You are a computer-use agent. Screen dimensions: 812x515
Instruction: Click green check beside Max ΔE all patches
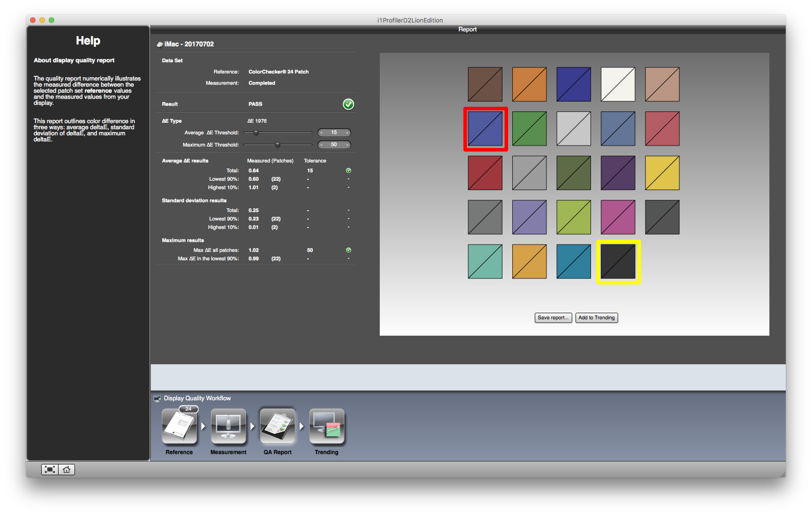348,250
